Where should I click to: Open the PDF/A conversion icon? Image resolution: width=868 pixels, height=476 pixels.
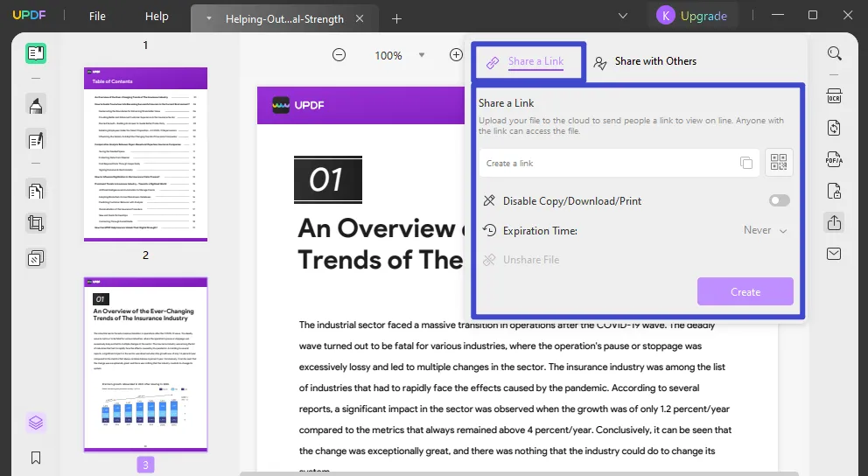click(834, 159)
